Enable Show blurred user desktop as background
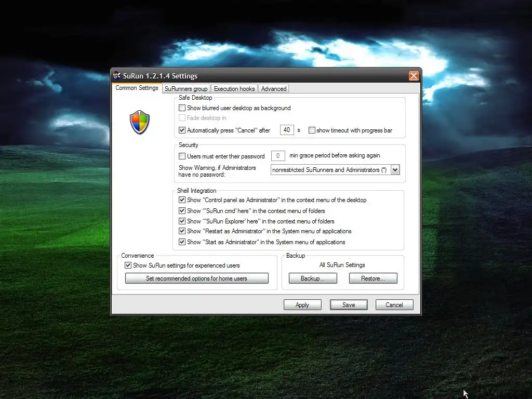Viewport: 532px width, 399px height. click(182, 108)
